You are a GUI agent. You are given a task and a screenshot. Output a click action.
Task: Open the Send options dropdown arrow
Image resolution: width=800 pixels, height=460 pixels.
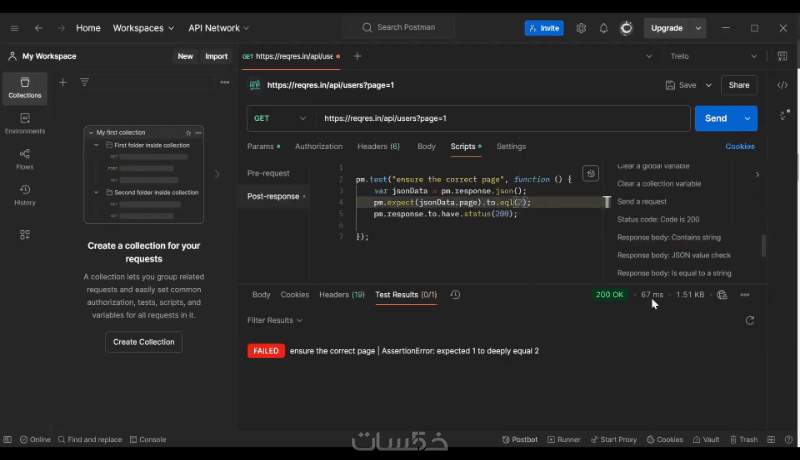click(747, 118)
